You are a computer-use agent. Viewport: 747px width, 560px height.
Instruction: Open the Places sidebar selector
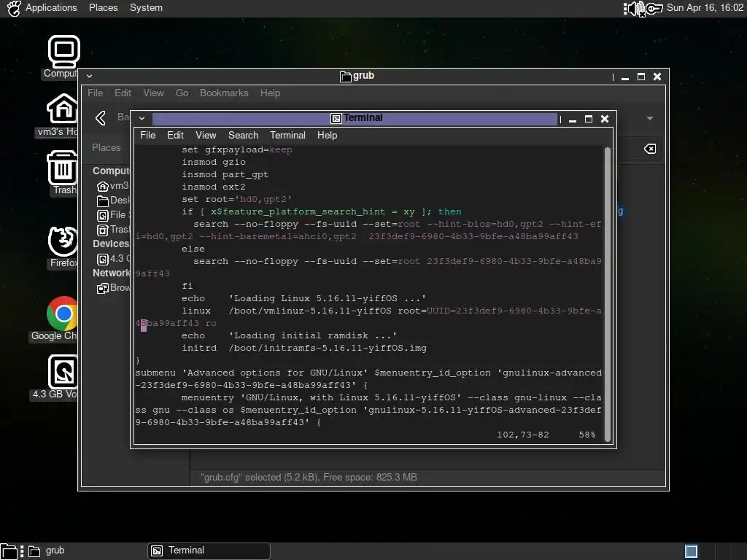point(107,147)
